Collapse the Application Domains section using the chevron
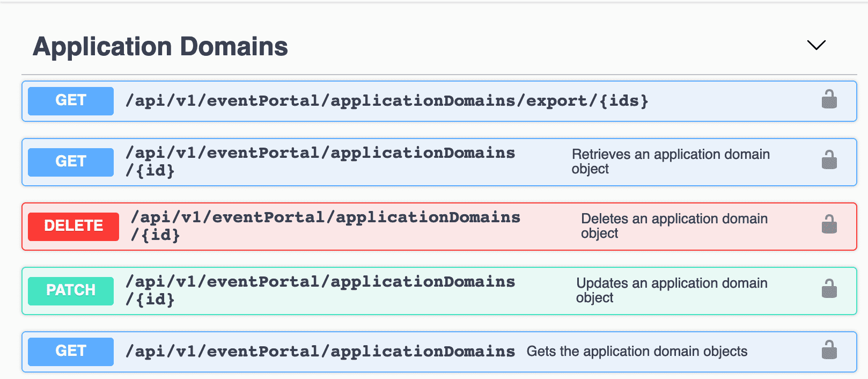This screenshot has height=379, width=868. pos(816,45)
